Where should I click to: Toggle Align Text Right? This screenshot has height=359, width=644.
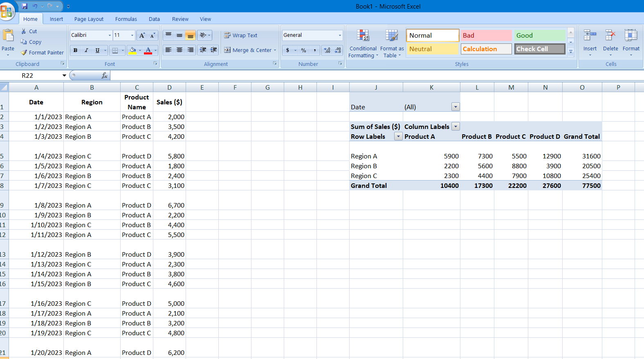[x=190, y=50]
